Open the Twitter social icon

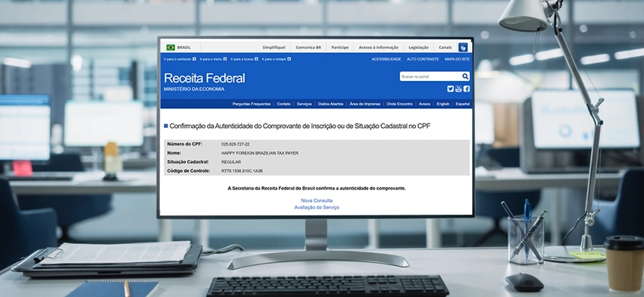pyautogui.click(x=451, y=89)
